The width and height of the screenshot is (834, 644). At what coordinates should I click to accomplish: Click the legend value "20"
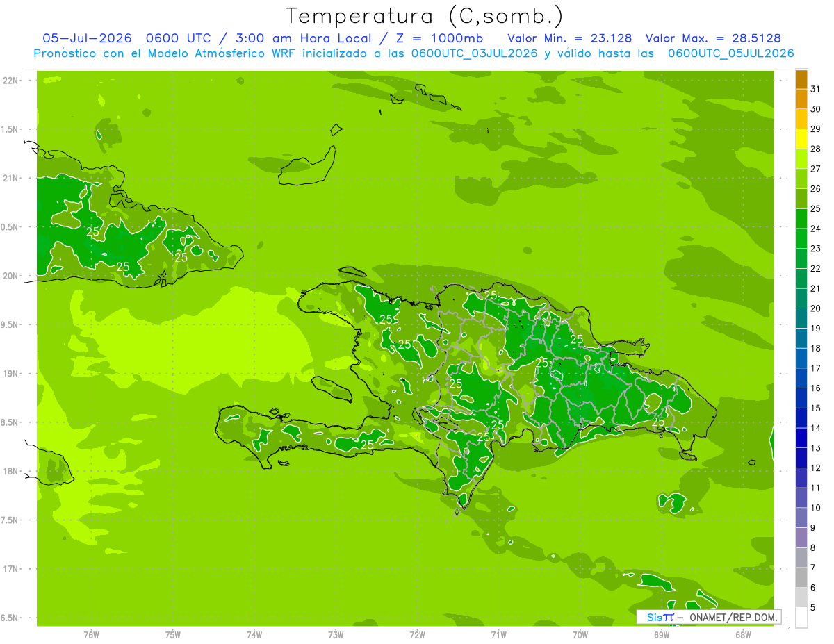click(816, 308)
